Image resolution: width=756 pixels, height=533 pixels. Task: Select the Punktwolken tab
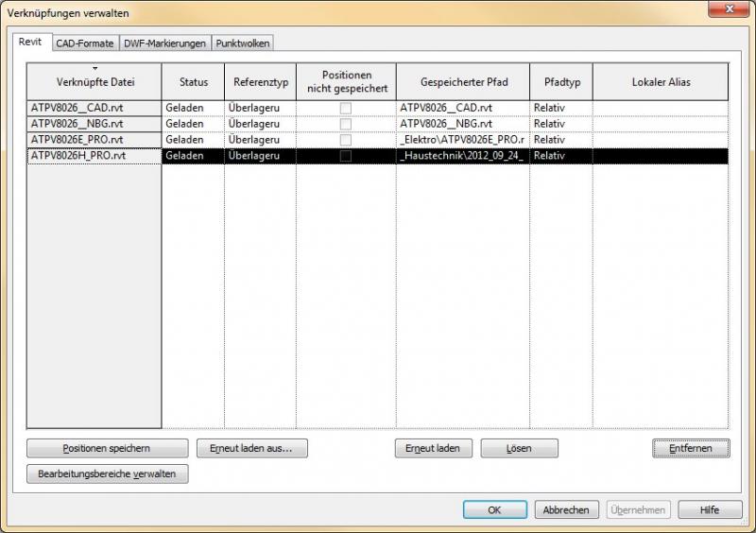[242, 43]
